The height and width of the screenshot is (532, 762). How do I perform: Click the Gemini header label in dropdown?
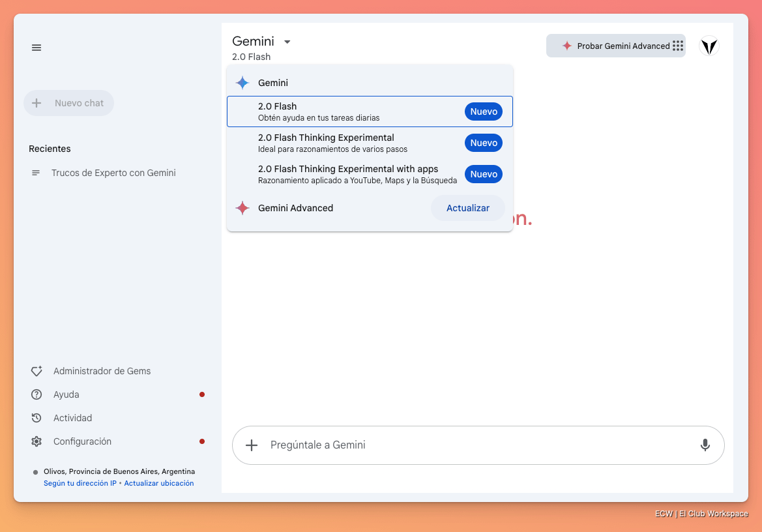tap(273, 83)
